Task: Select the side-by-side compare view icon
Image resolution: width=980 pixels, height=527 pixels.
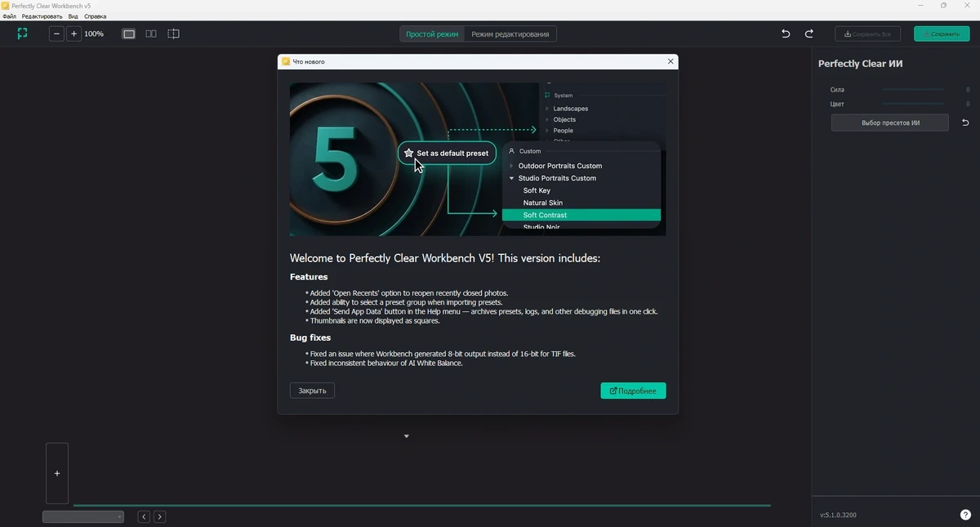Action: point(151,33)
